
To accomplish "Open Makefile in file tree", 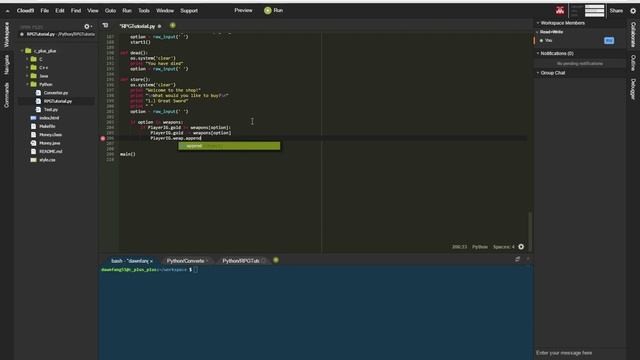I will 47,127.
